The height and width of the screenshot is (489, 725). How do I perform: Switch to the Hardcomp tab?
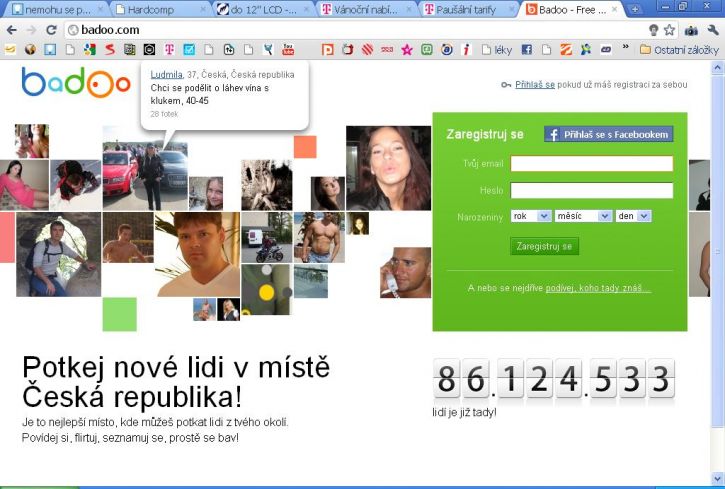point(160,9)
